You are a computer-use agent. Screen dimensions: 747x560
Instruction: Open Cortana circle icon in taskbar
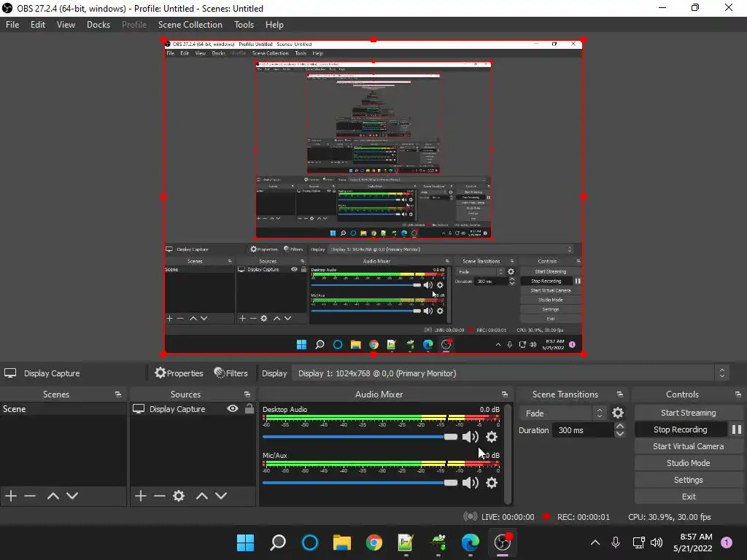[x=310, y=542]
